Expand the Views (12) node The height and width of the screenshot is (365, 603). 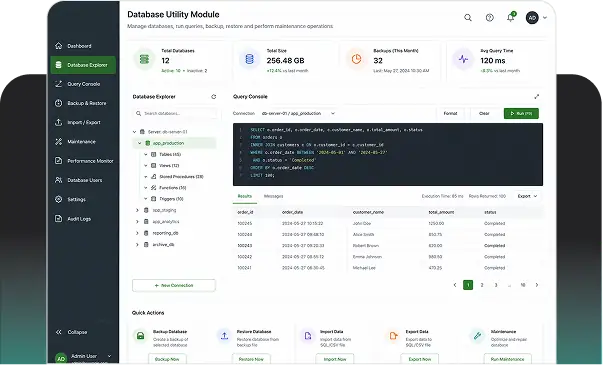146,165
